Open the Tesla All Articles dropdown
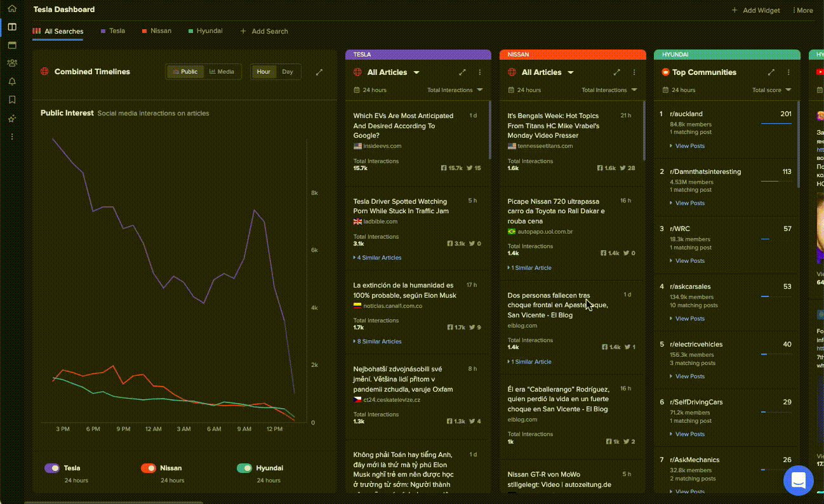 tap(416, 72)
